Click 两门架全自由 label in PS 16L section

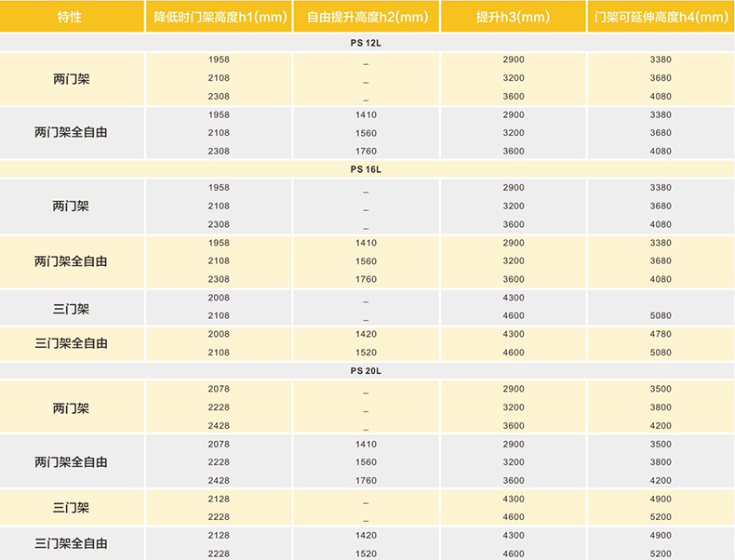(x=71, y=261)
